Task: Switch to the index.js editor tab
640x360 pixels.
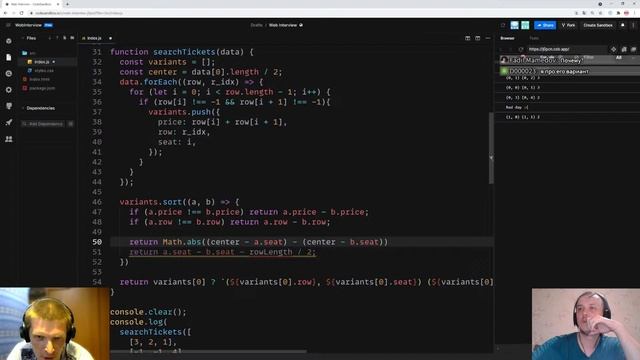Action: click(94, 38)
